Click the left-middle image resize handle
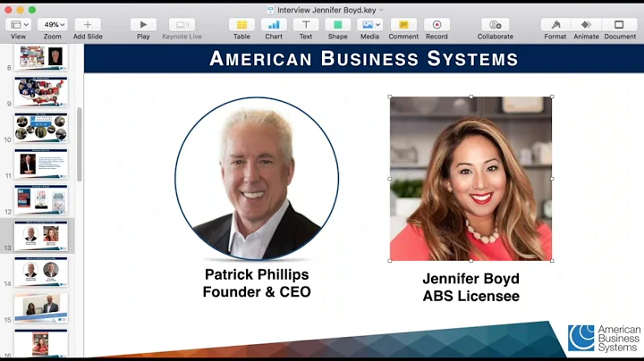Image resolution: width=644 pixels, height=361 pixels. pyautogui.click(x=390, y=179)
